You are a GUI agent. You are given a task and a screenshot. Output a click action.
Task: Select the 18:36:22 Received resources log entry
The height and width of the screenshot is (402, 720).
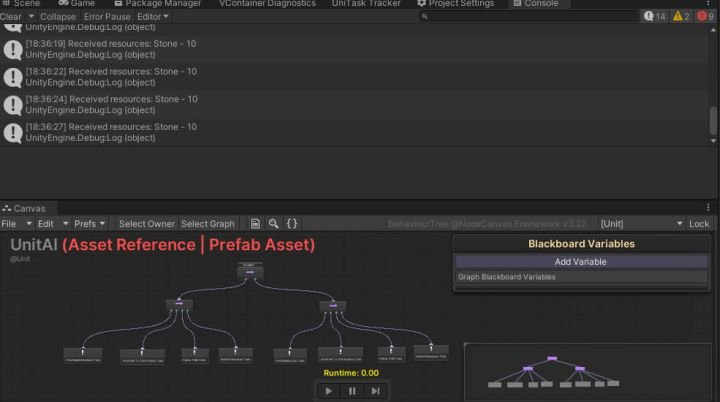click(x=354, y=77)
